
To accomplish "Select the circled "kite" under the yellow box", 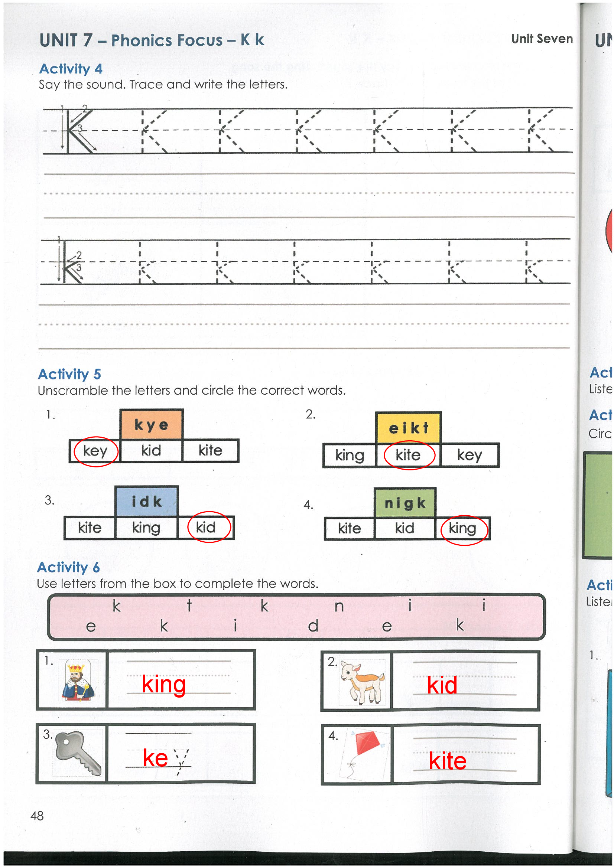I will 409,455.
